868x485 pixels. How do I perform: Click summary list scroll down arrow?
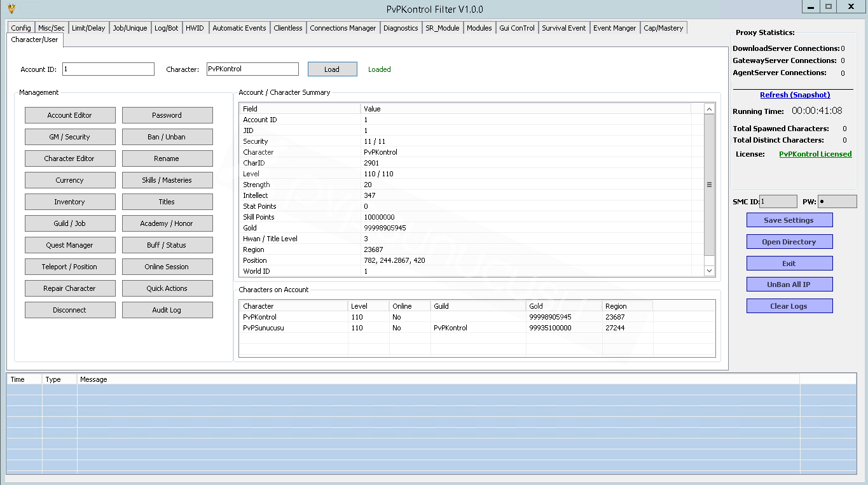click(710, 271)
